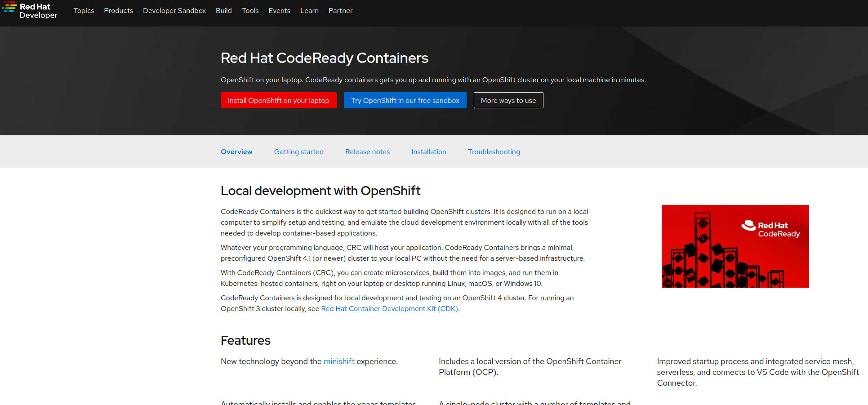Open the Events menu

pos(279,11)
